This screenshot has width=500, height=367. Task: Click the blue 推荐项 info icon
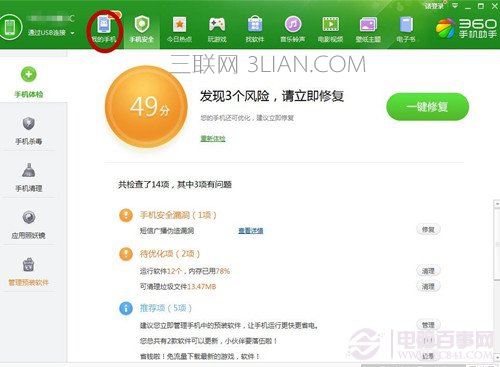[126, 308]
